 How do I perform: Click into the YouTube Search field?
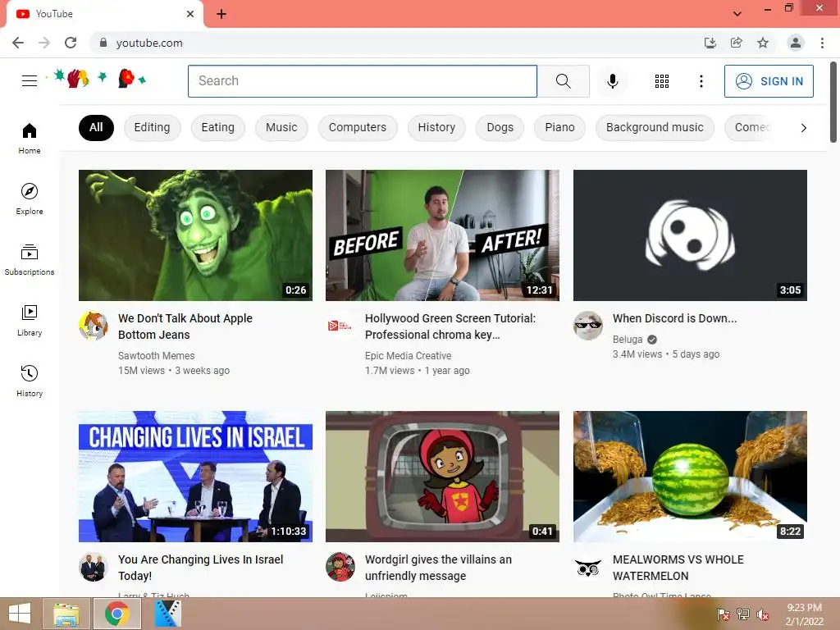pyautogui.click(x=362, y=81)
